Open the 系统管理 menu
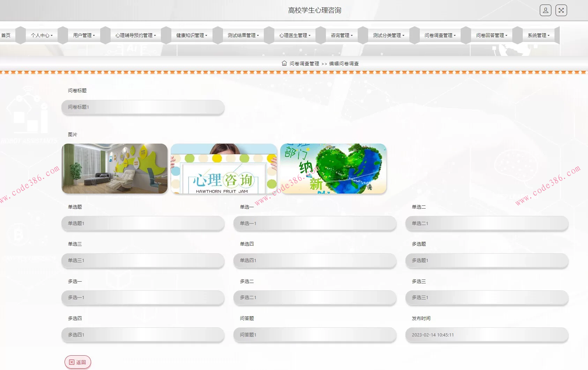 click(x=538, y=35)
